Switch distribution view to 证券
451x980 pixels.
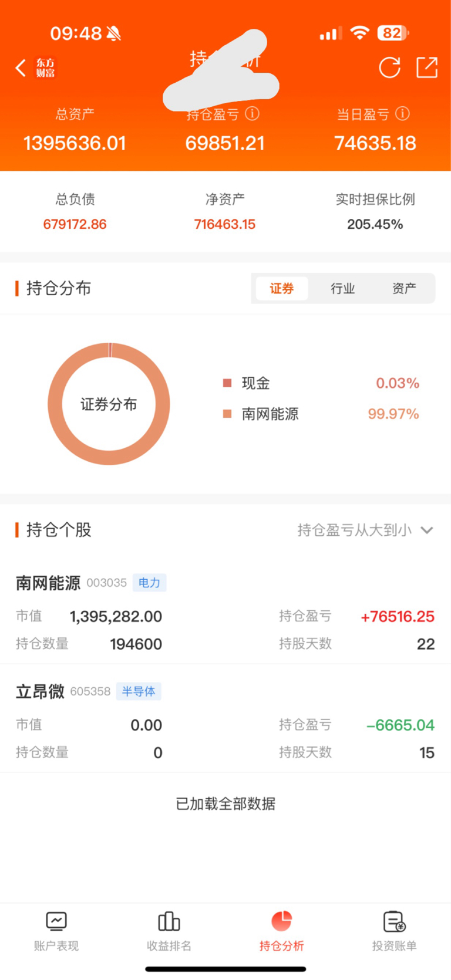[x=281, y=288]
